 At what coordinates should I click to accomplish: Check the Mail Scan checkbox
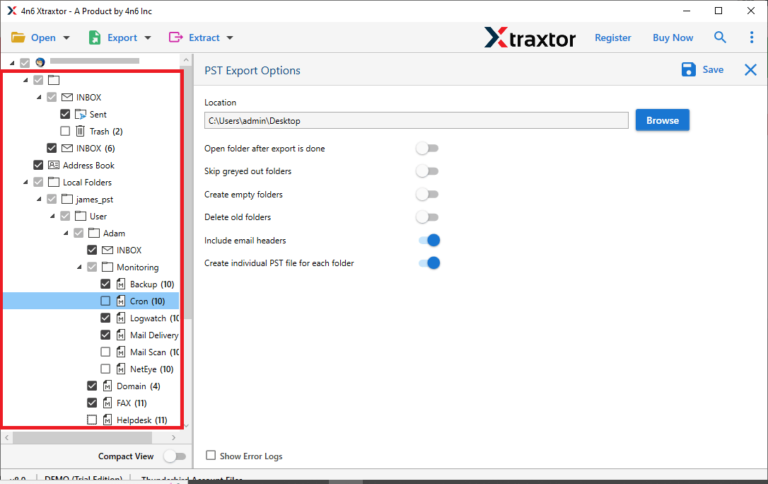pos(105,352)
